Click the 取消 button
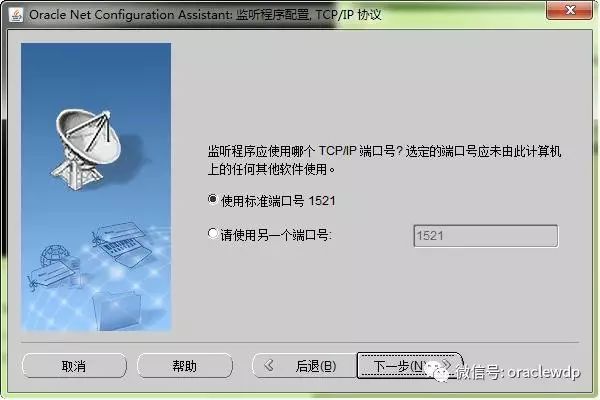Image resolution: width=600 pixels, height=400 pixels. pyautogui.click(x=74, y=366)
